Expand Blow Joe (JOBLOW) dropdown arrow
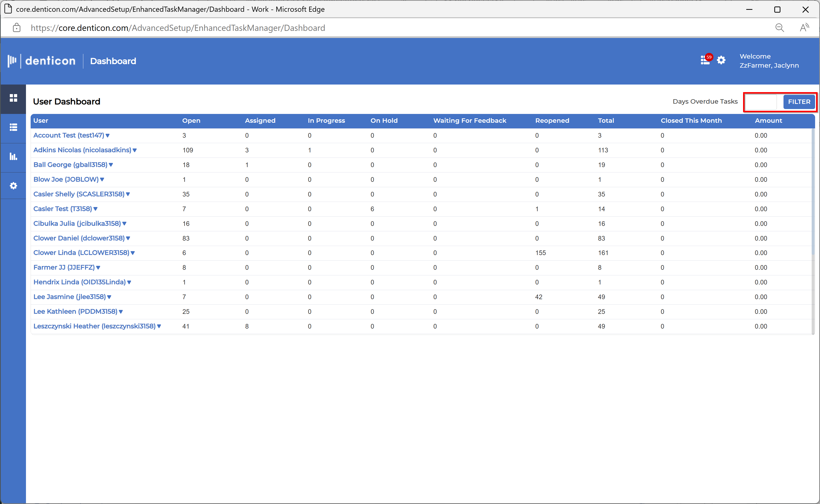Viewport: 820px width, 504px height. 102,180
